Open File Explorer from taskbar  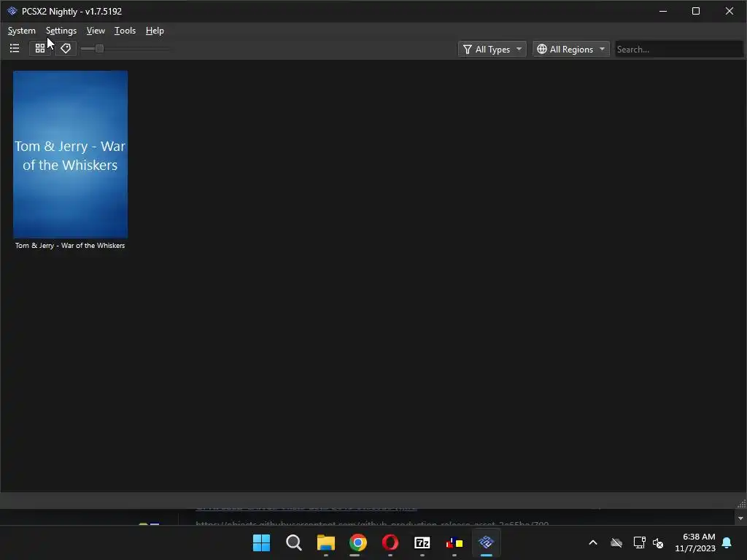[x=326, y=542]
